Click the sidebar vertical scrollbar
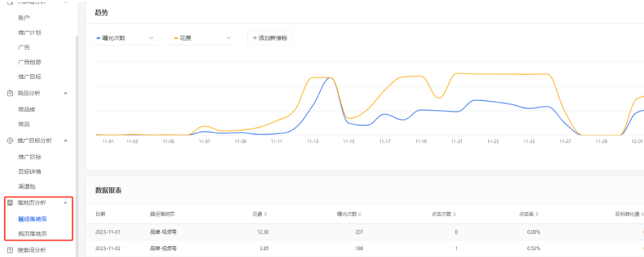 tap(76, 144)
